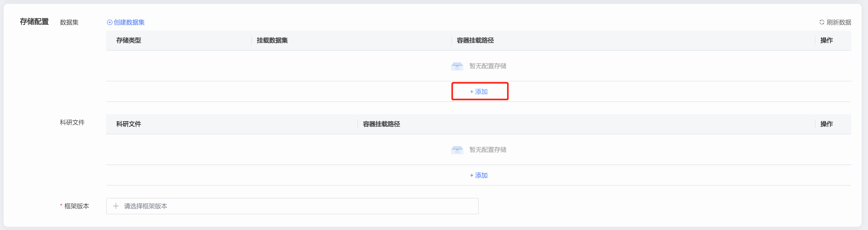868x230 pixels.
Task: Click the 存储配置 section title
Action: [x=34, y=22]
